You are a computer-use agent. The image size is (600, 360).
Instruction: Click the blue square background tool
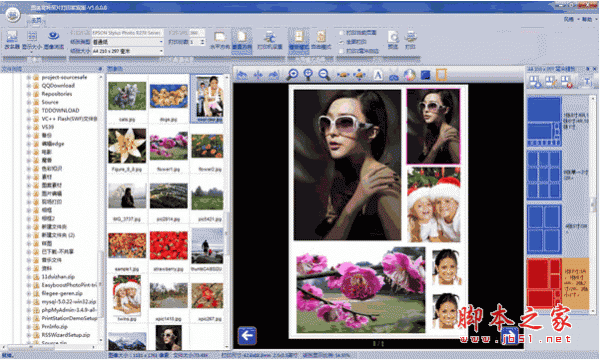[425, 75]
